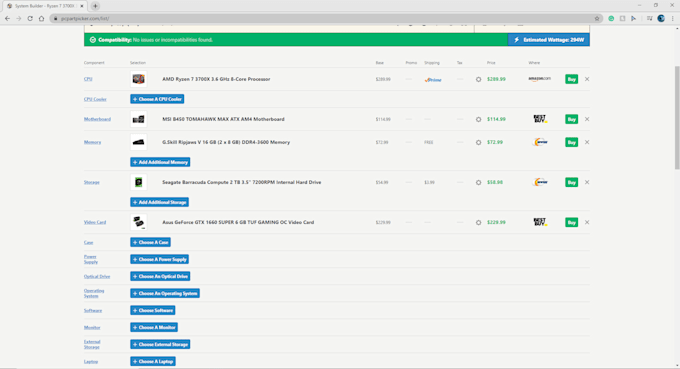Open Chrome menu with three dots

pos(673,18)
